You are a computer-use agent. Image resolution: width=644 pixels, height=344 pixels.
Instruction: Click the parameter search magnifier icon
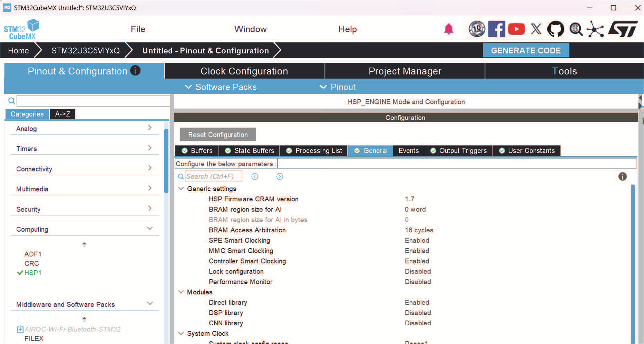click(x=181, y=176)
